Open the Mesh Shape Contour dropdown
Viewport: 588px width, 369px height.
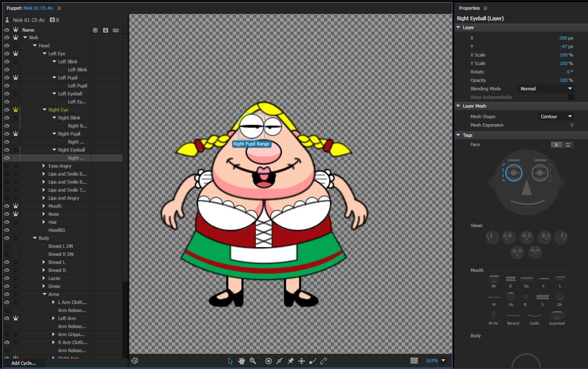pyautogui.click(x=556, y=117)
